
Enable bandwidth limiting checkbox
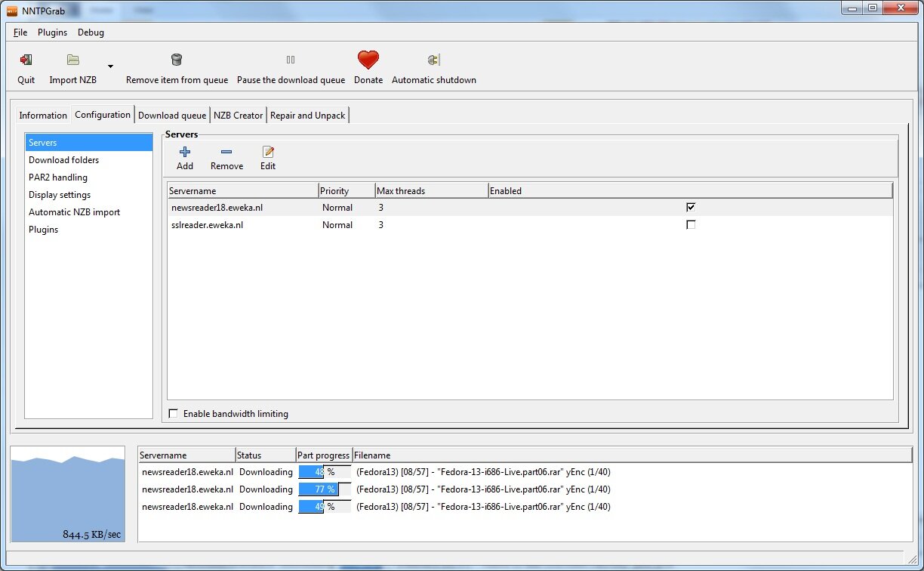click(x=174, y=414)
